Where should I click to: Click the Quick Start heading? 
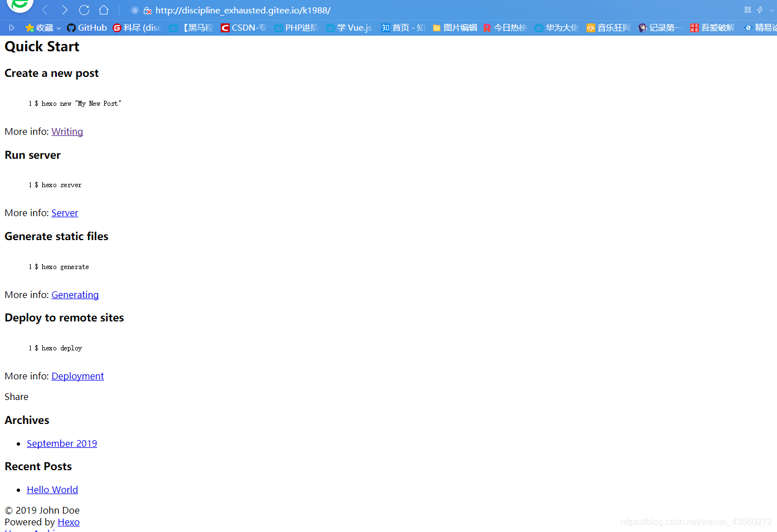click(42, 46)
